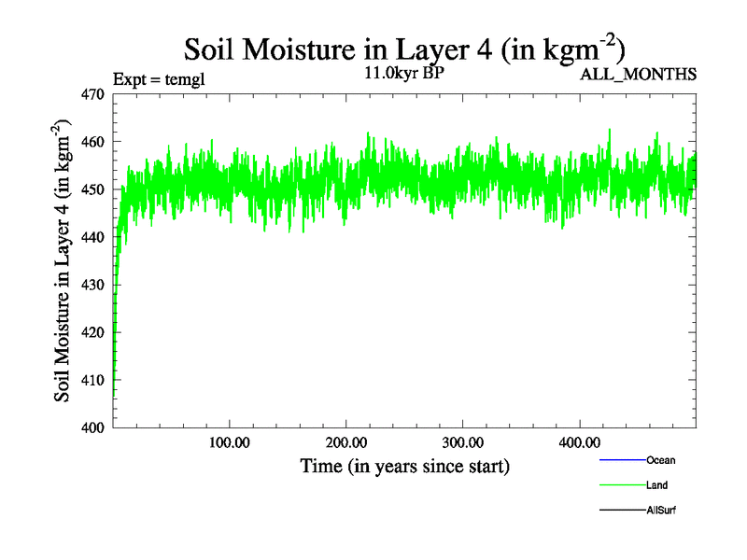Image resolution: width=747 pixels, height=560 pixels.
Task: Select the Land legend label
Action: (656, 485)
